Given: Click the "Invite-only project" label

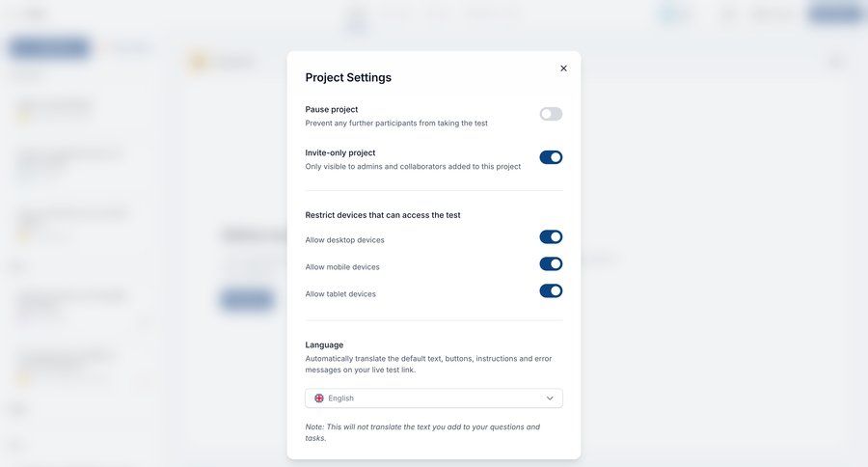Looking at the screenshot, I should tap(340, 152).
